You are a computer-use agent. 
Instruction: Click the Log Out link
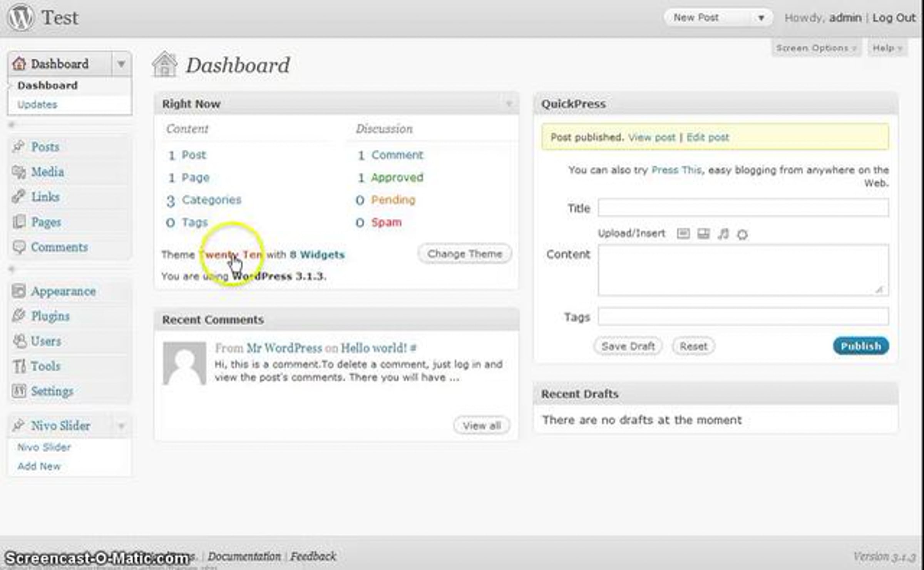(x=894, y=18)
